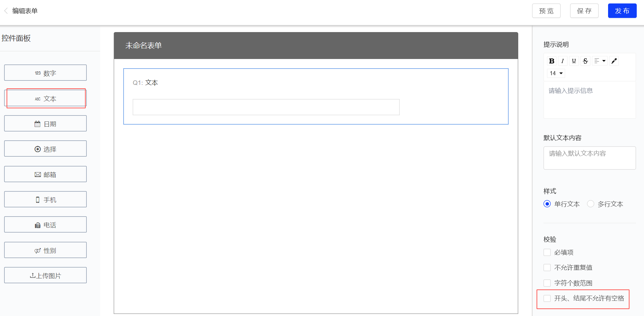Add the 日期 calendar control

(x=45, y=124)
